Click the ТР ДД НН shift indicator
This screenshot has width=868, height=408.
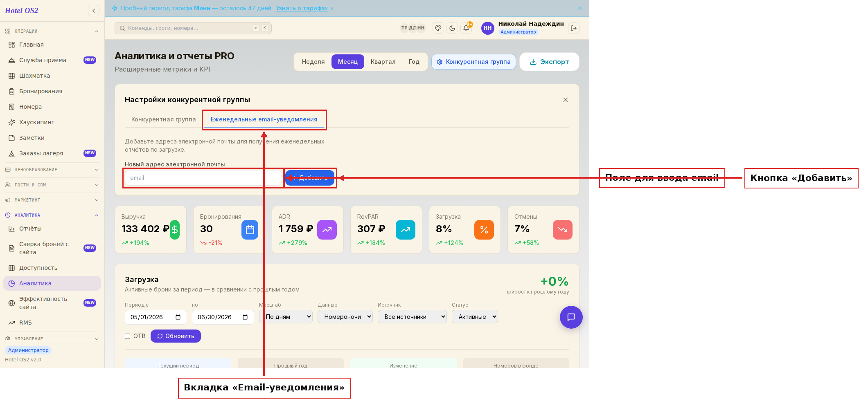coord(413,28)
